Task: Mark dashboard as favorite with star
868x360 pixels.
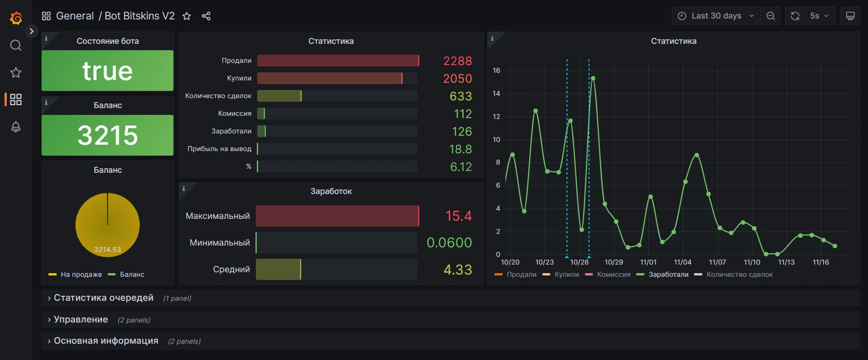Action: pyautogui.click(x=187, y=16)
